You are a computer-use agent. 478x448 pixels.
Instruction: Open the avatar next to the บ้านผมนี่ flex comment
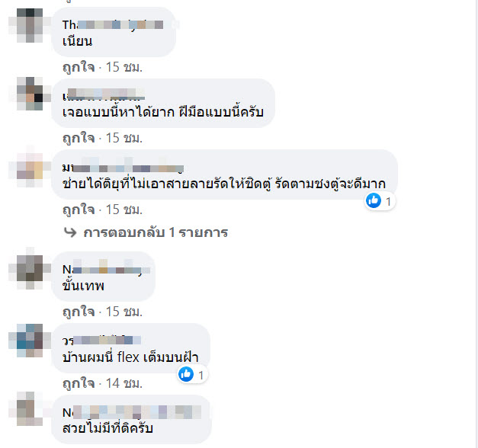pyautogui.click(x=30, y=341)
